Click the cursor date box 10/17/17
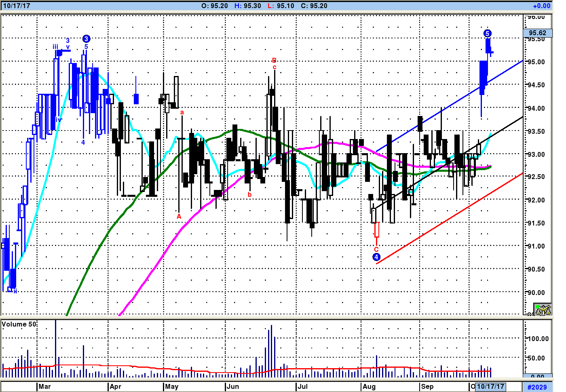566x392 pixels. pos(490,387)
